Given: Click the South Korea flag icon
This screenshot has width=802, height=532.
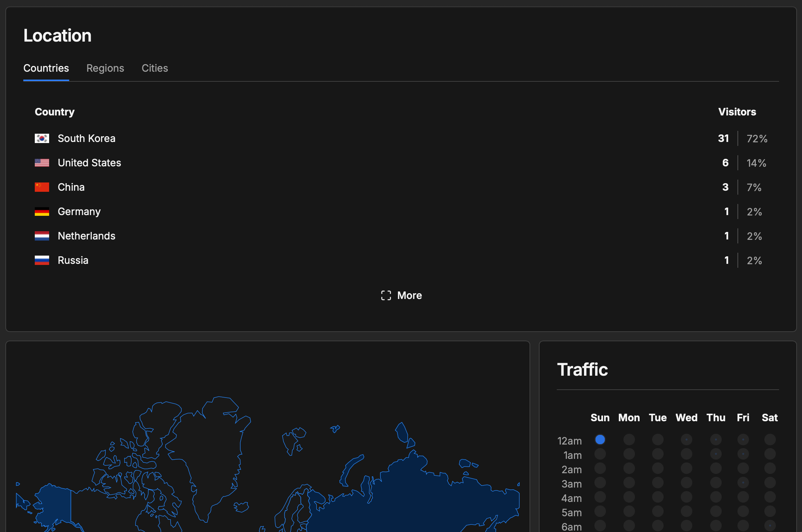Looking at the screenshot, I should click(x=42, y=138).
